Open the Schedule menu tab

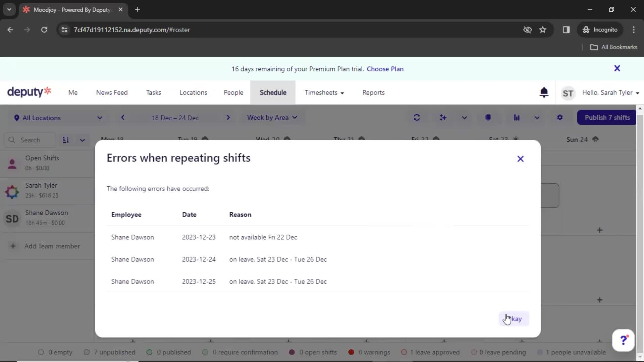point(272,93)
